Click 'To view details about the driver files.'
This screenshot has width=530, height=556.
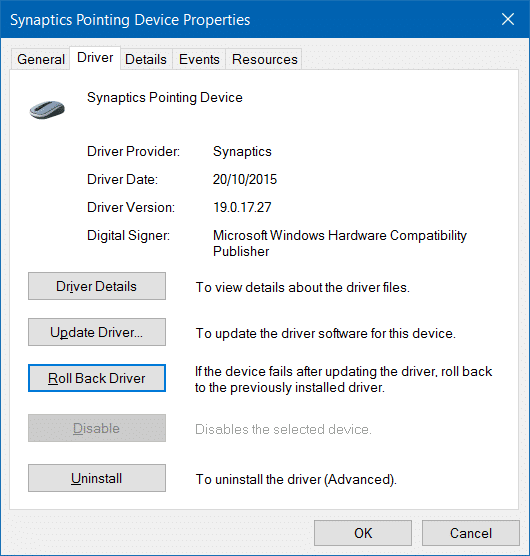pyautogui.click(x=303, y=288)
